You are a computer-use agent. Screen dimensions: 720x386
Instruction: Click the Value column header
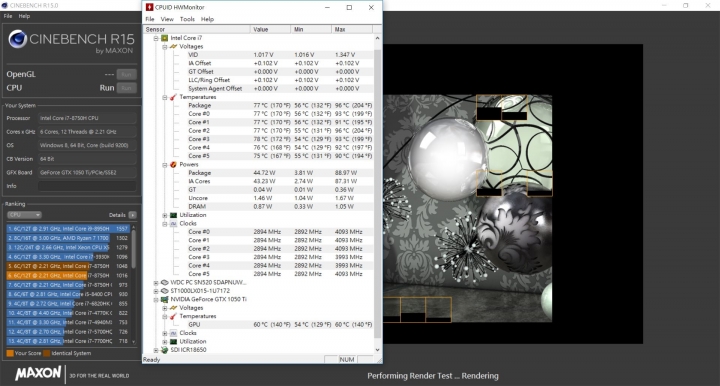pyautogui.click(x=271, y=29)
